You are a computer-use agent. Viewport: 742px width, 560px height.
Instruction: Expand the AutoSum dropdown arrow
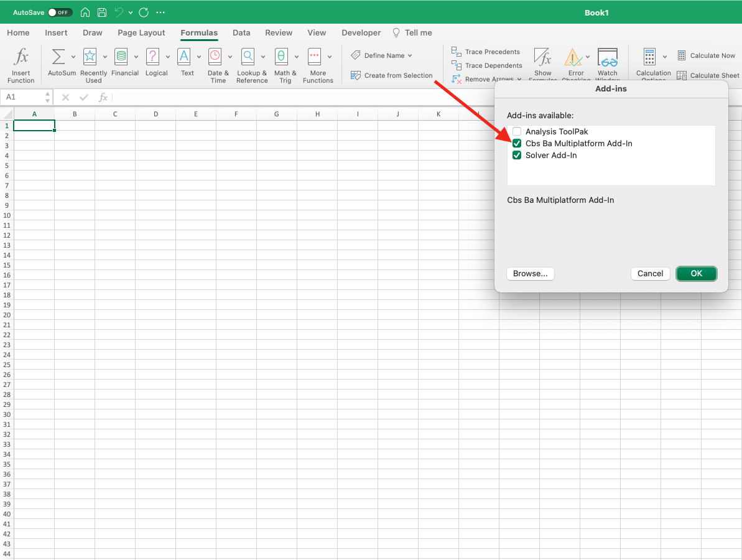point(73,57)
